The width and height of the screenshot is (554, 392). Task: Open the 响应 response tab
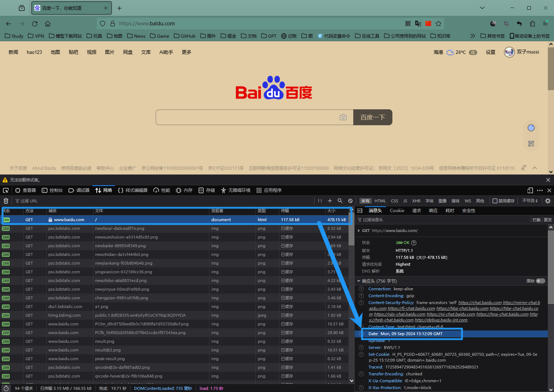pos(433,211)
